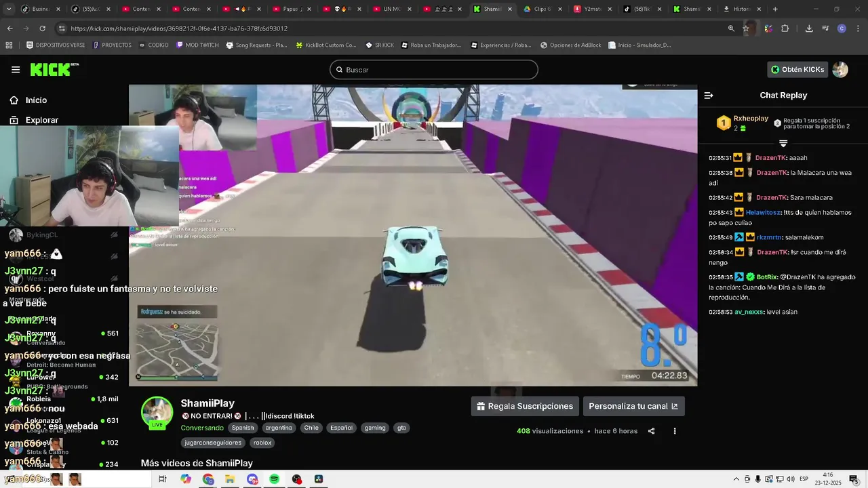The image size is (868, 488).
Task: Open Chrome profile avatar
Action: pos(842,28)
